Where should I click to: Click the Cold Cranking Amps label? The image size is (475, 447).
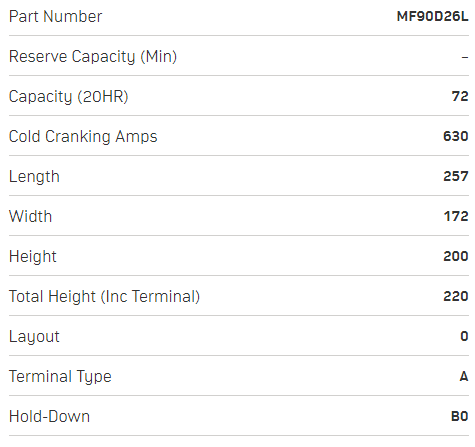click(x=83, y=137)
